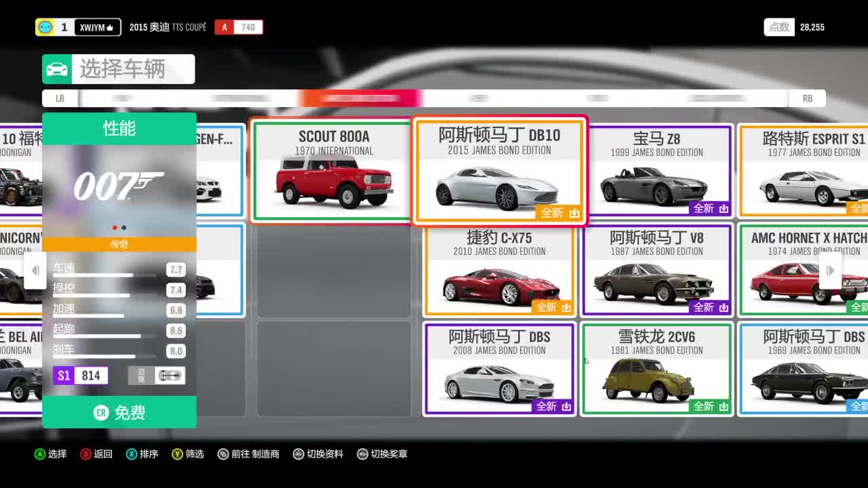Click the CR 免费 price button
The image size is (868, 488).
pyautogui.click(x=119, y=412)
